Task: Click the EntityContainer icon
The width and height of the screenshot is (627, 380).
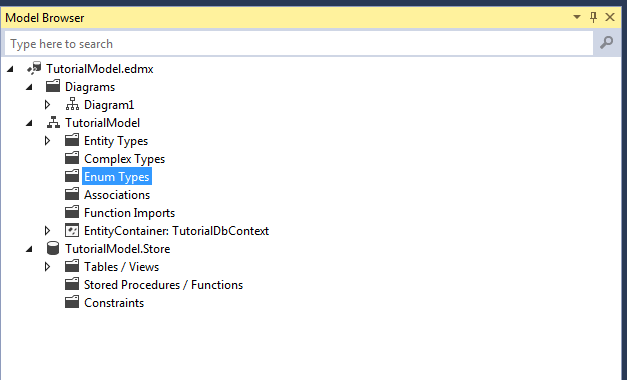Action: click(x=72, y=230)
